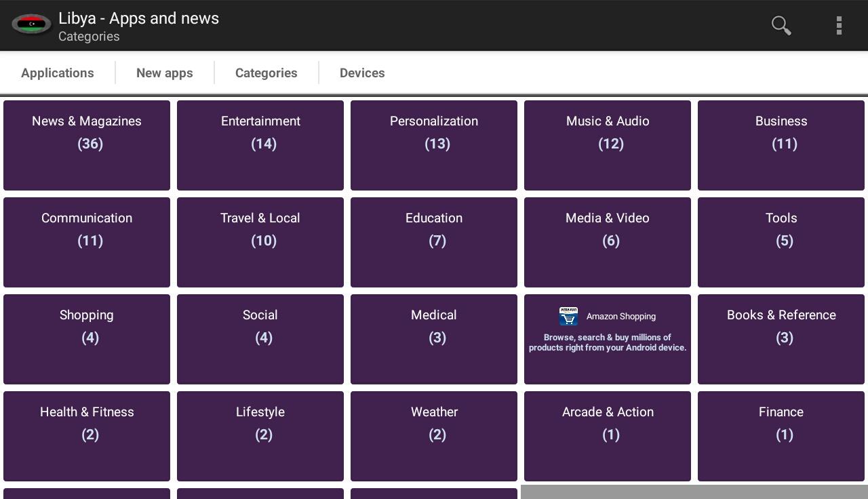Select Health & Fitness category
Screen dimensions: 868x499
(x=87, y=436)
